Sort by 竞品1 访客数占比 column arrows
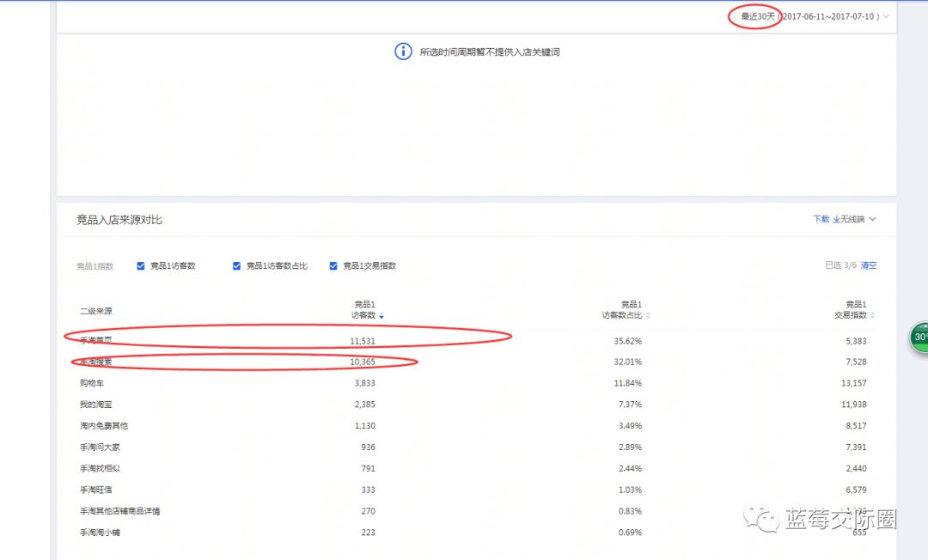928x560 pixels. pos(648,316)
